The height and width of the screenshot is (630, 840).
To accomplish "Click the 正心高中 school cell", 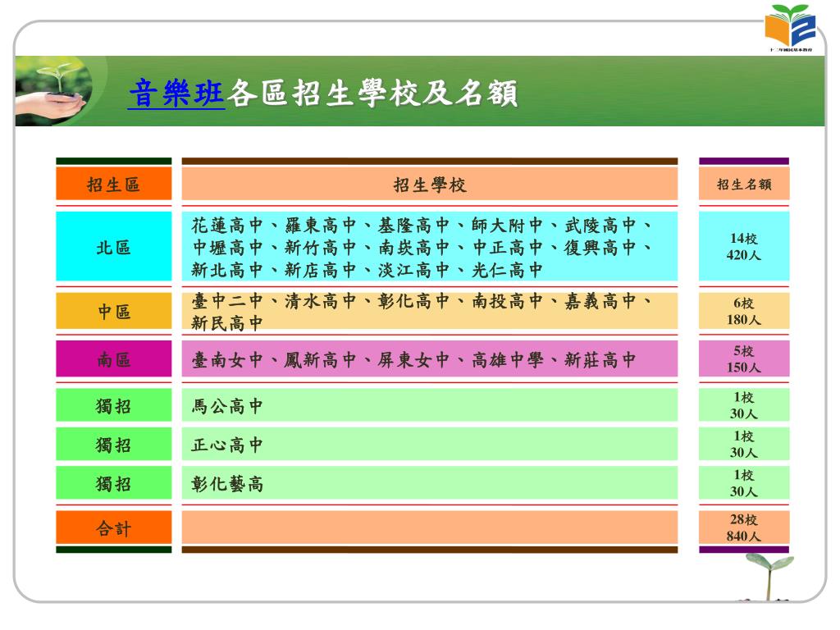I will tap(430, 444).
